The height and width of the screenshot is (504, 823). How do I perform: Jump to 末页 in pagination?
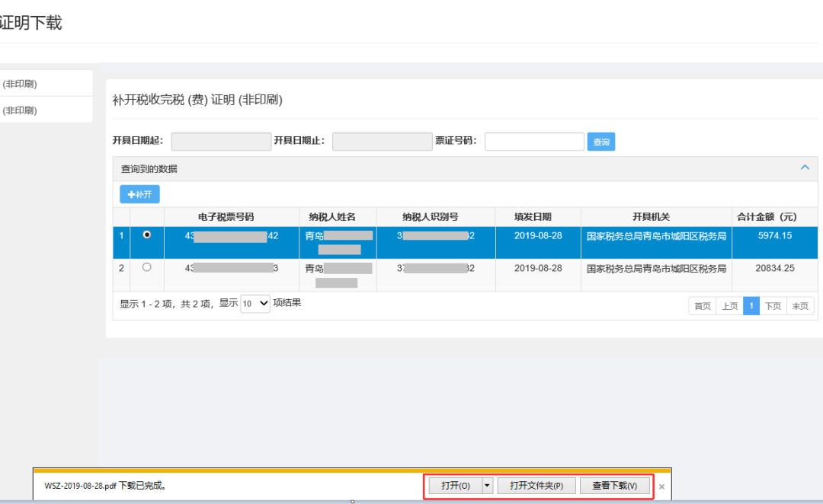(800, 305)
